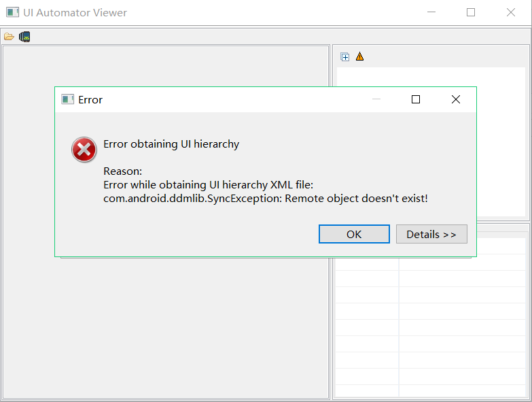Open a saved UI dump folder

[x=9, y=37]
